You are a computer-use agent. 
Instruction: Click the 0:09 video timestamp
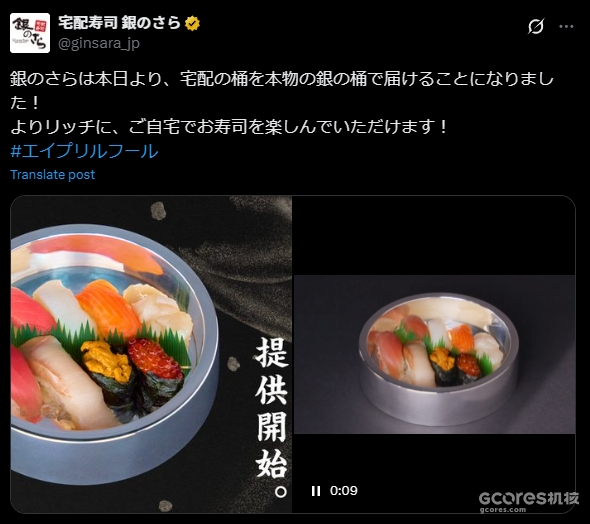[344, 491]
